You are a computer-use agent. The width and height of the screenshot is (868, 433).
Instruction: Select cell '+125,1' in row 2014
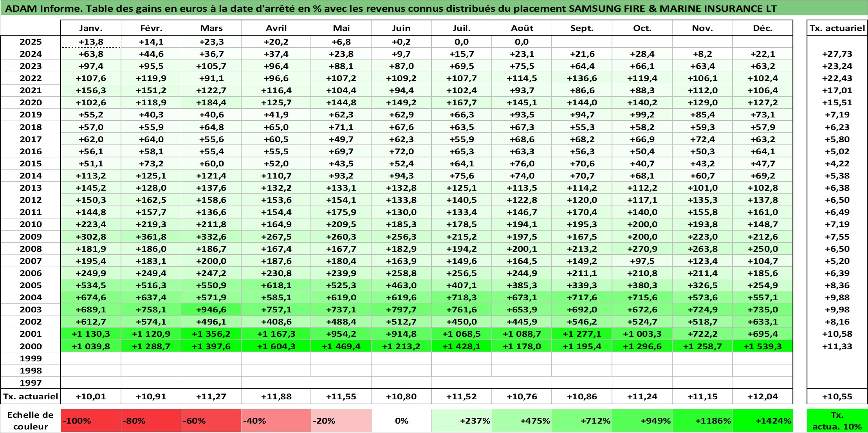[151, 176]
